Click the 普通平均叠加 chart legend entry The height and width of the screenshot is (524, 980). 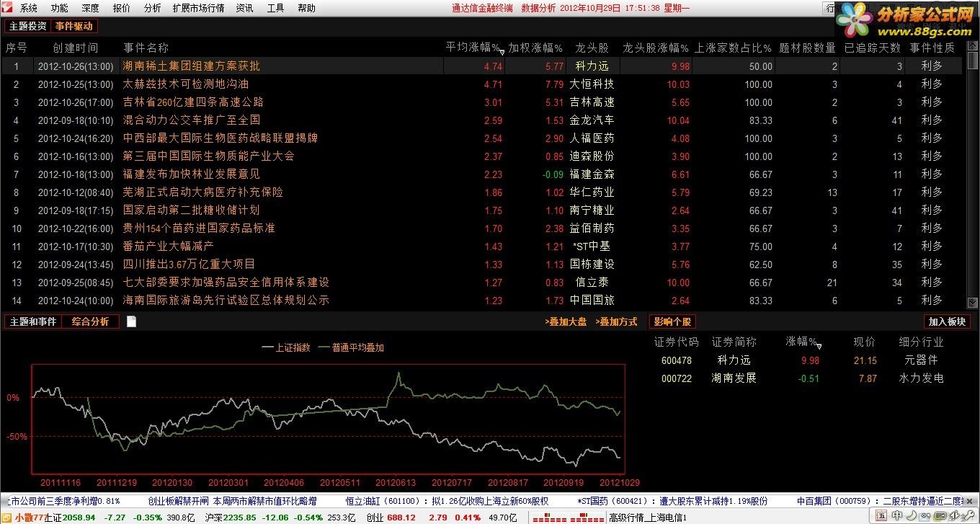click(351, 347)
